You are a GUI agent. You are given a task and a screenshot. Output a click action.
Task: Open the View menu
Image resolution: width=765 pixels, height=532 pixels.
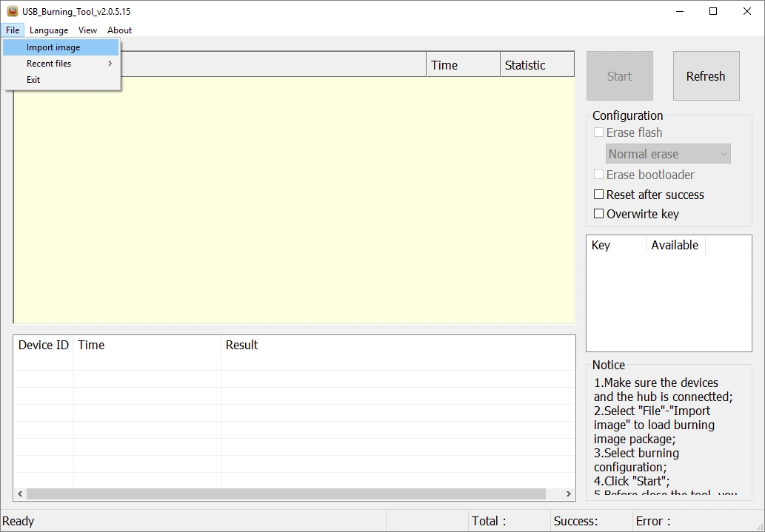coord(87,30)
